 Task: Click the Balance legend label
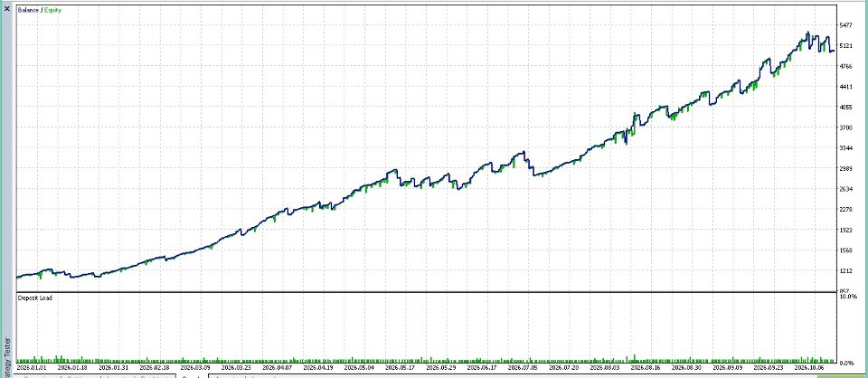[28, 11]
